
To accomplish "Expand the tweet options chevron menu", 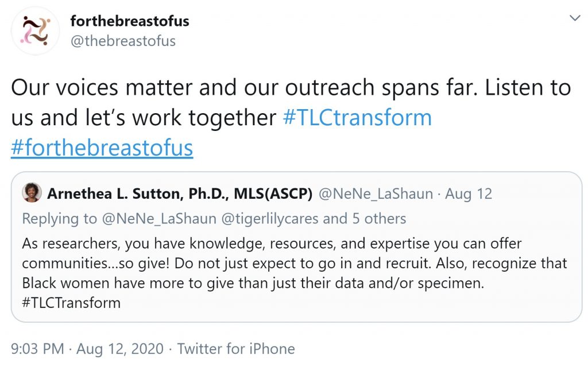I will click(575, 18).
